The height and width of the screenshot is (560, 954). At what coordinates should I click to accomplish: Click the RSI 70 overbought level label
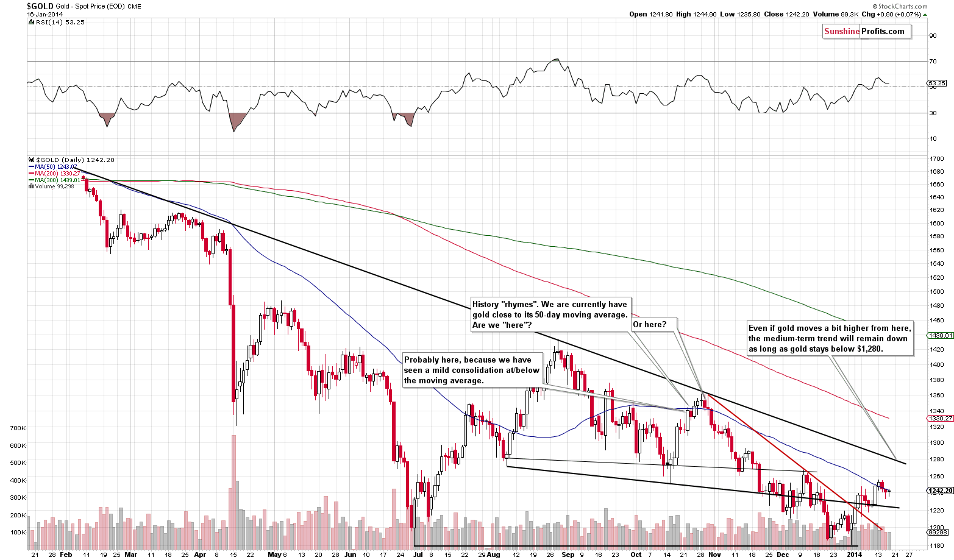[933, 61]
